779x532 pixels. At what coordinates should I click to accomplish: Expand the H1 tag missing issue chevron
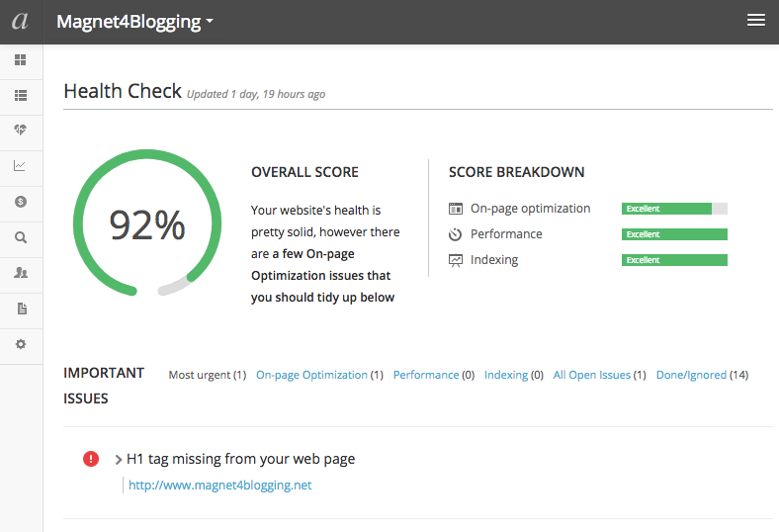pos(119,460)
